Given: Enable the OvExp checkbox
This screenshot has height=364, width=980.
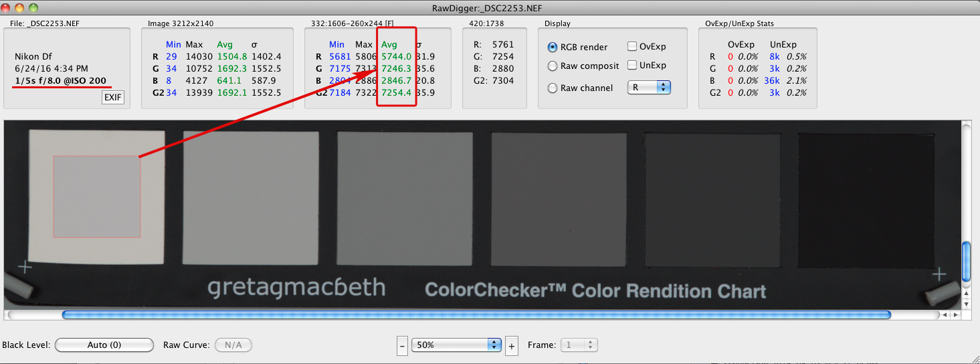Looking at the screenshot, I should point(632,47).
